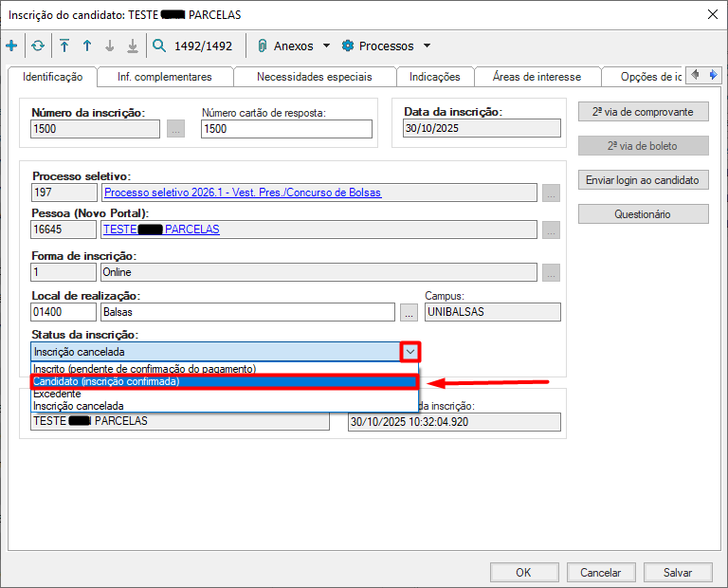Toggle the Status da inscrição dropdown arrow
Image resolution: width=728 pixels, height=588 pixels.
point(409,352)
